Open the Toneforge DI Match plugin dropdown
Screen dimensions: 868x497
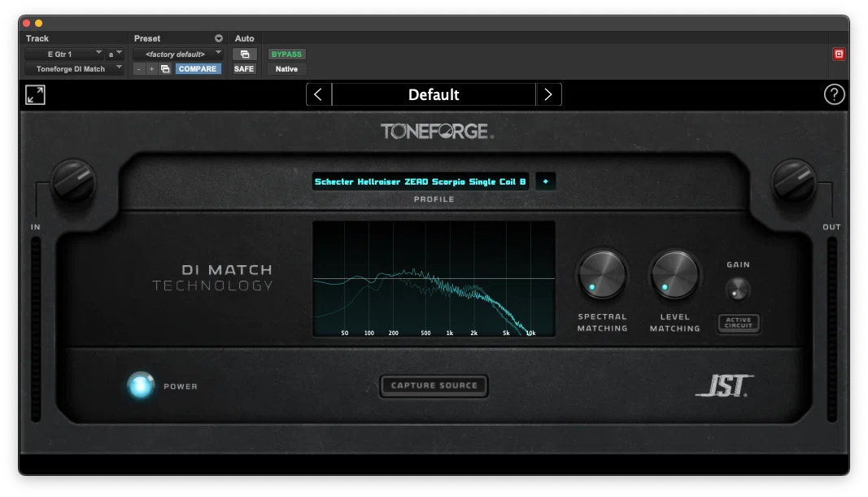click(x=74, y=68)
